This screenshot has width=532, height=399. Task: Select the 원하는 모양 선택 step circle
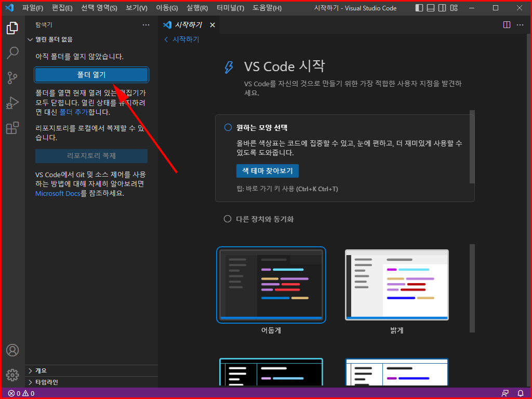228,128
